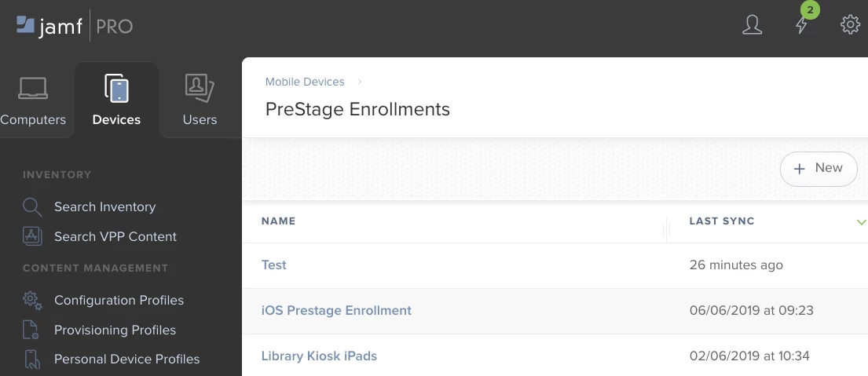This screenshot has width=868, height=376.
Task: Go to Mobile Devices breadcrumb
Action: tap(305, 82)
